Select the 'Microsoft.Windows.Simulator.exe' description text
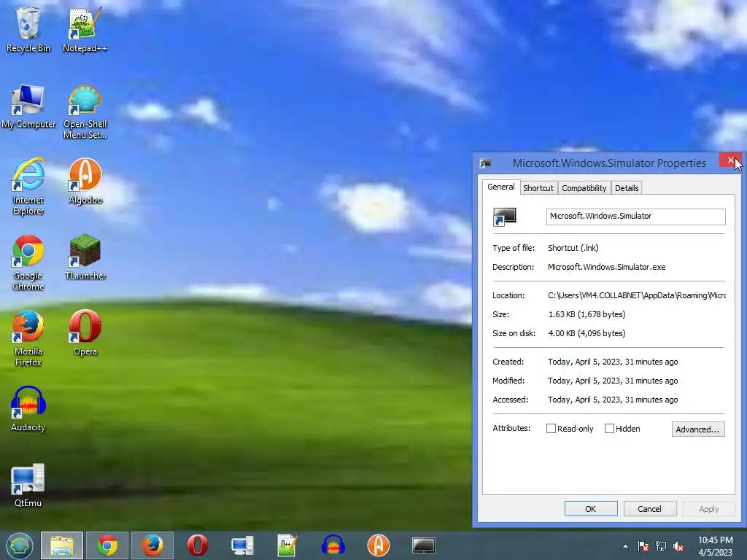This screenshot has height=560, width=747. point(606,267)
